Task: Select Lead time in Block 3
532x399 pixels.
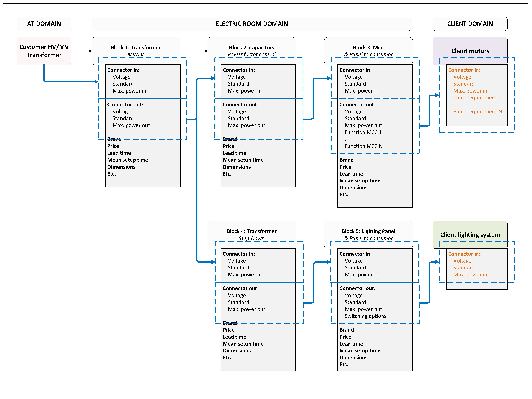Action: point(351,174)
